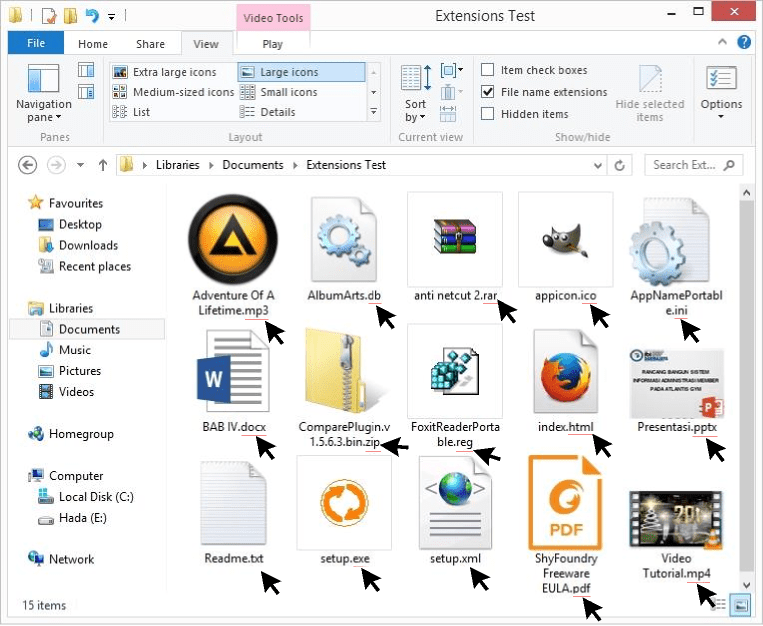
Task: Click the Preview pane icon
Action: point(86,70)
